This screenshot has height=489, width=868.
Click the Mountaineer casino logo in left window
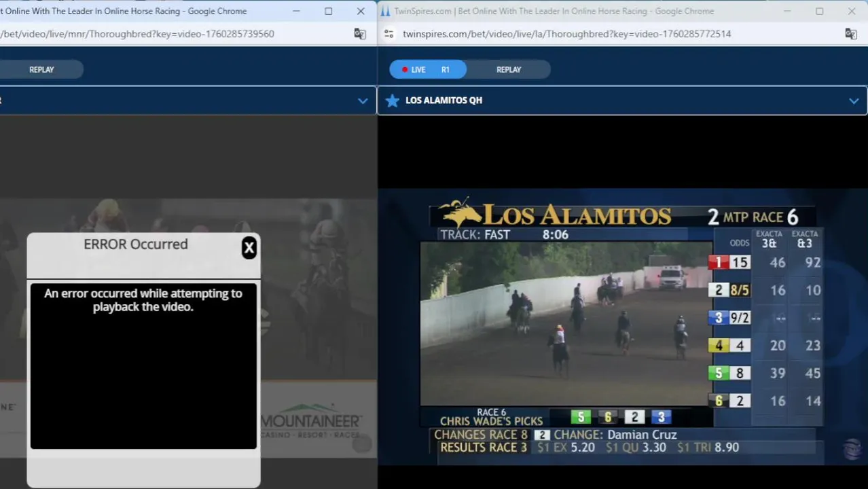[x=312, y=420]
